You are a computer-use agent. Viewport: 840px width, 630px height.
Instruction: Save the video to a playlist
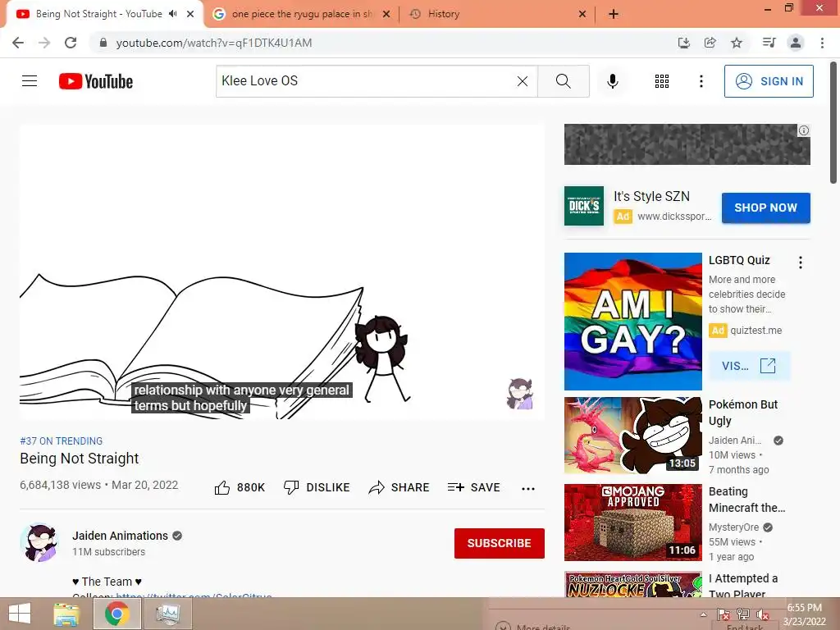pos(473,487)
